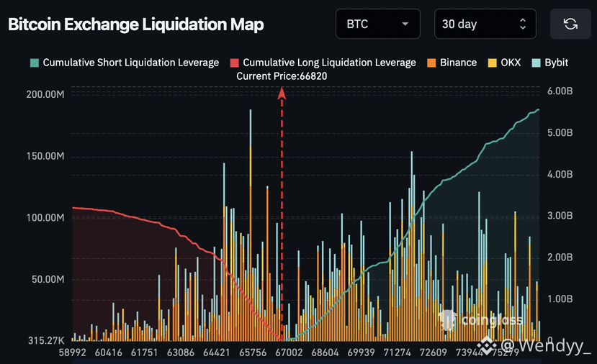Click the Bitcoin Exchange Liquidation Map title
The image size is (597, 364).
(x=136, y=24)
